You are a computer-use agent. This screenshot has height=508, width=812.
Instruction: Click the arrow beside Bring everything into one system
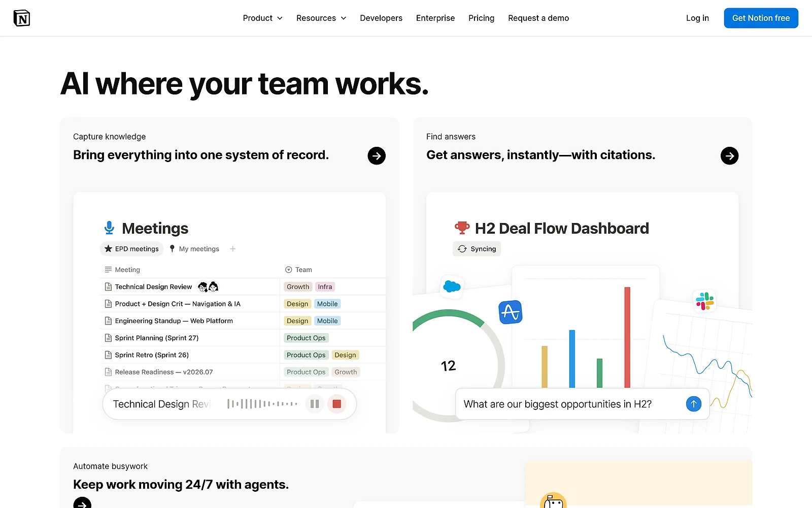377,156
